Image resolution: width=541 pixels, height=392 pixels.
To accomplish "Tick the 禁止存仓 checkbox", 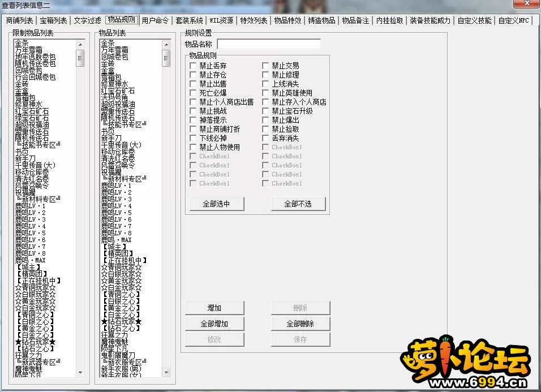I will [193, 75].
